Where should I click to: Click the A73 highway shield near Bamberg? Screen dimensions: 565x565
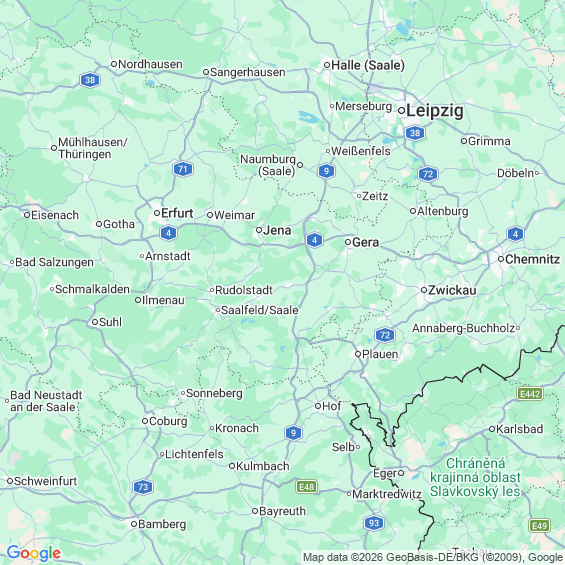tap(143, 487)
